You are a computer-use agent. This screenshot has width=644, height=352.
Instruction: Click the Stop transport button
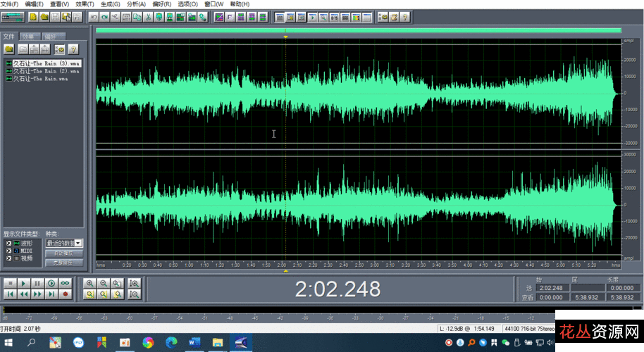(x=10, y=282)
